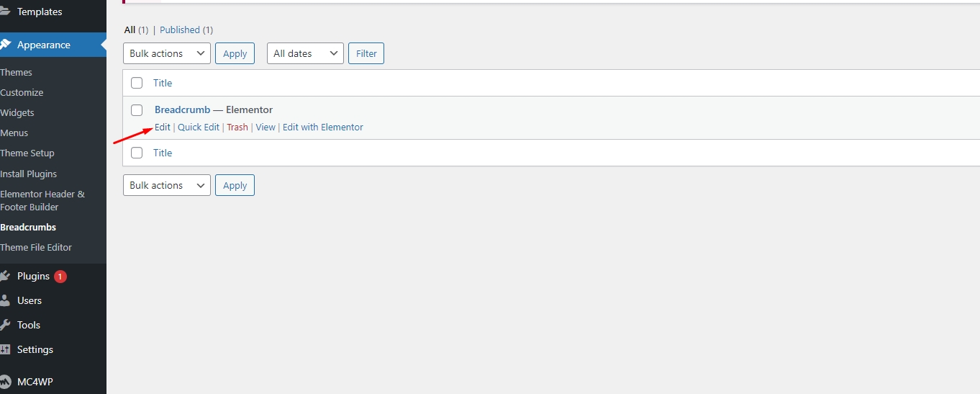The width and height of the screenshot is (980, 394).
Task: Click the Templates folder icon in sidebar
Action: 5,12
